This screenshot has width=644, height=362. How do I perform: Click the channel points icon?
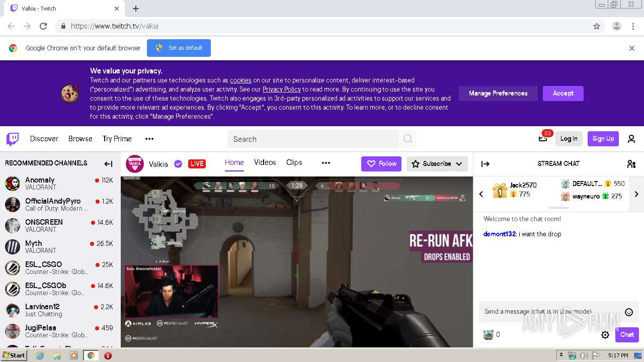[x=489, y=335]
